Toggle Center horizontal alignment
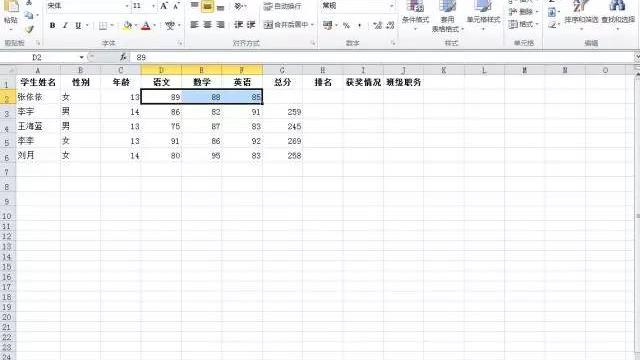 tap(207, 25)
